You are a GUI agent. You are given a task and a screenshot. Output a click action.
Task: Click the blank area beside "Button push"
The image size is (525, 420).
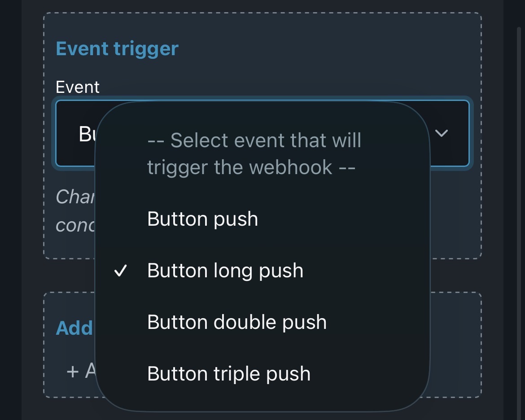click(x=341, y=219)
